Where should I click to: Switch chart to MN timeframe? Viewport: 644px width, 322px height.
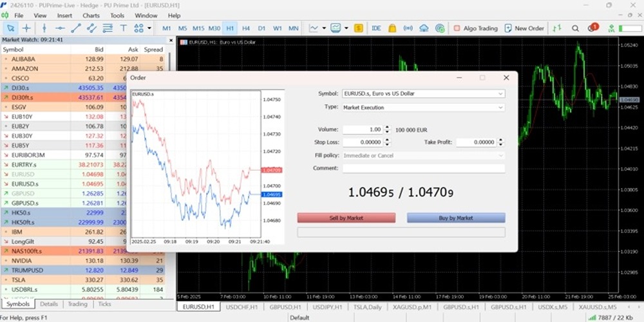[293, 28]
